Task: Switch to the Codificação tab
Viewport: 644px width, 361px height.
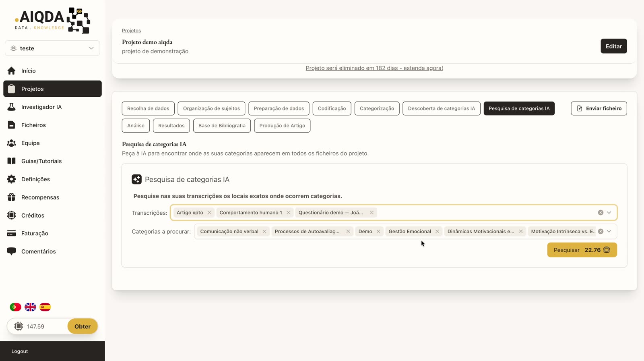Action: [x=332, y=108]
